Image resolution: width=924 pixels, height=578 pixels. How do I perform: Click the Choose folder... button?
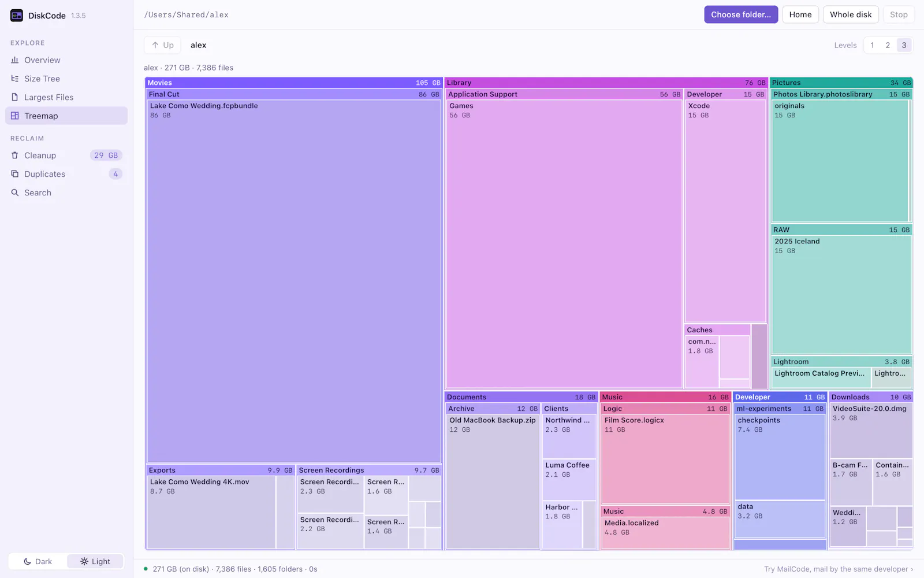coord(741,14)
